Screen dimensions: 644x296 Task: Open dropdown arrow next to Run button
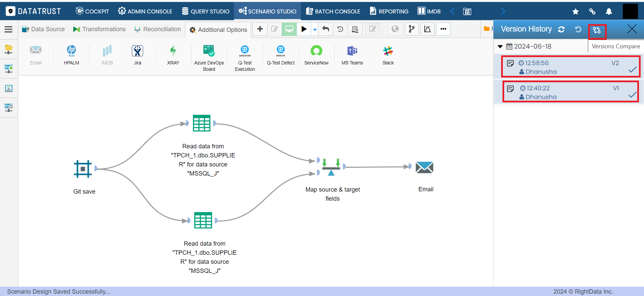coord(315,30)
